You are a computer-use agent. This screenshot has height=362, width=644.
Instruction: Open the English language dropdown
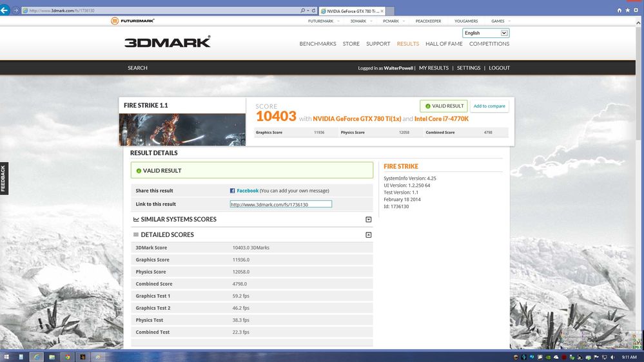(x=486, y=33)
